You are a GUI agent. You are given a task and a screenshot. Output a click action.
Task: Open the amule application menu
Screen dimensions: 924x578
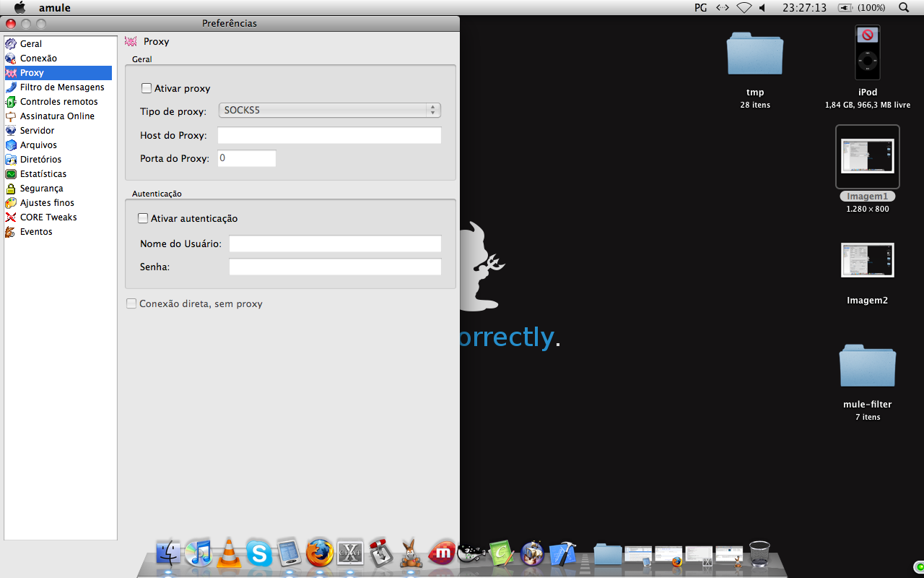click(x=54, y=8)
